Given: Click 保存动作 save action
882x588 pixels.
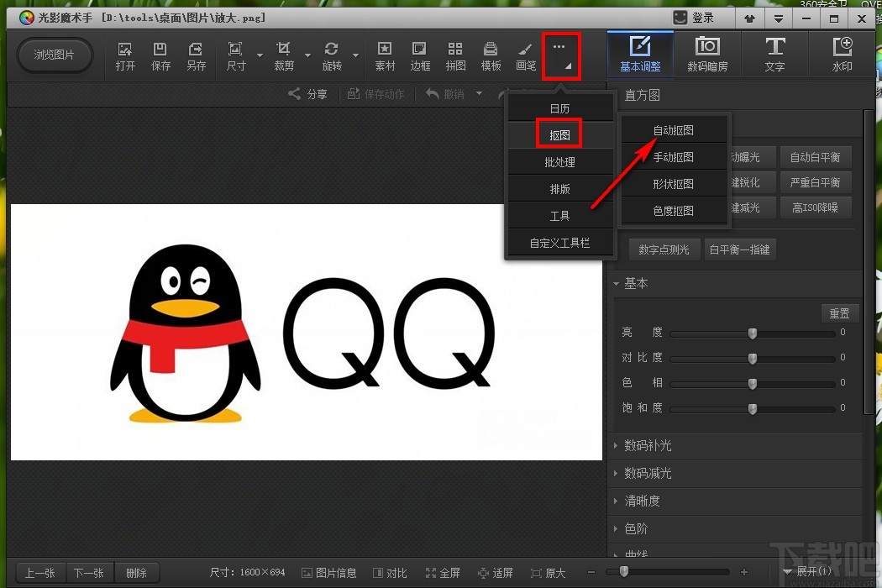Looking at the screenshot, I should [375, 94].
